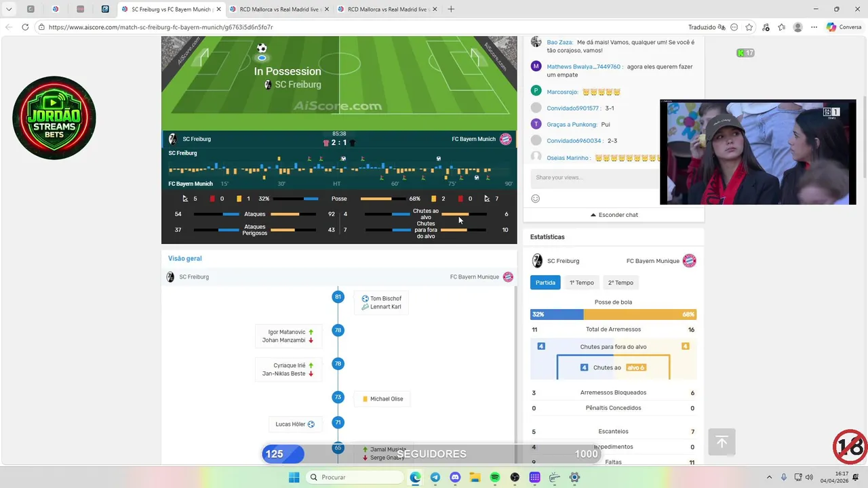Open OBS Studio from the taskbar
Screen dimensions: 868x488
coord(515,477)
